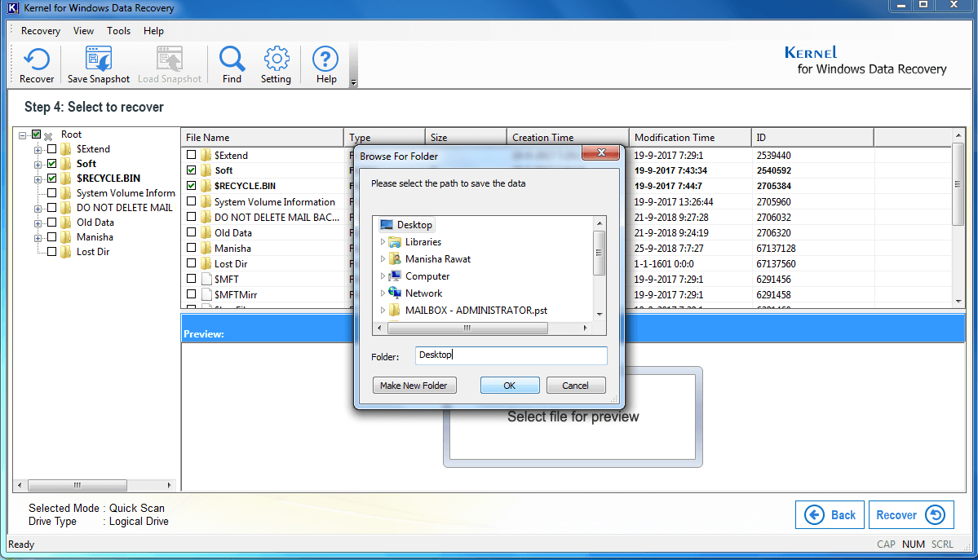Click the Kernel app icon in title bar
The height and width of the screenshot is (560, 978).
tap(13, 8)
